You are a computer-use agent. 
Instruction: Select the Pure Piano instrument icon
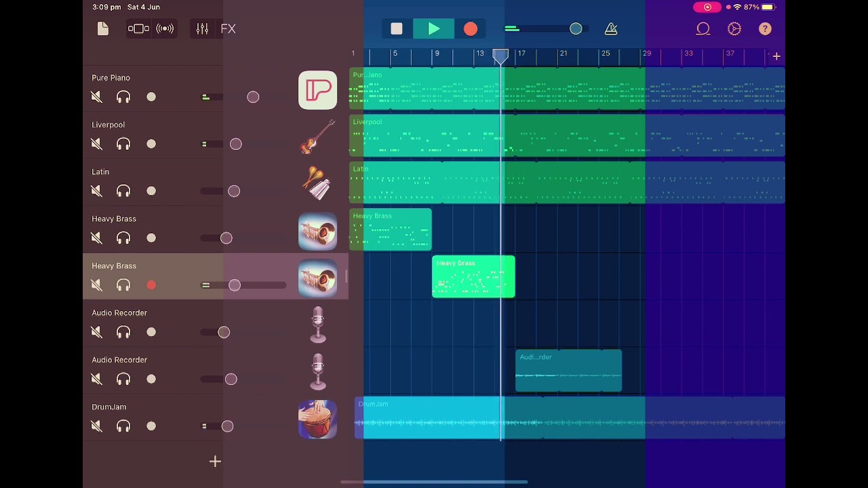317,90
